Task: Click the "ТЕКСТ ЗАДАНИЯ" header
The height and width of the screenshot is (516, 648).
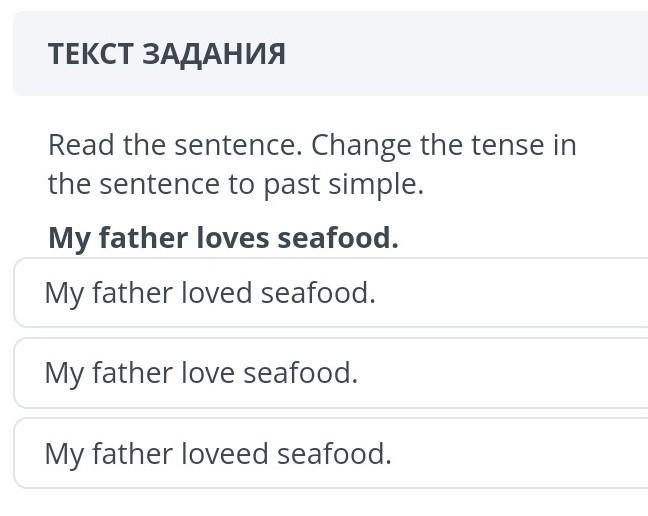Action: [x=166, y=54]
